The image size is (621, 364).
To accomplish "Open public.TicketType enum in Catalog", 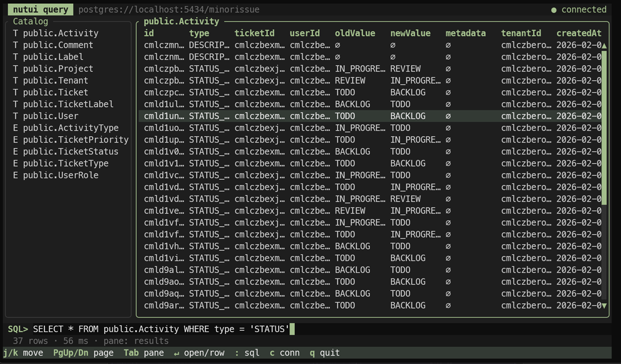I will [60, 164].
